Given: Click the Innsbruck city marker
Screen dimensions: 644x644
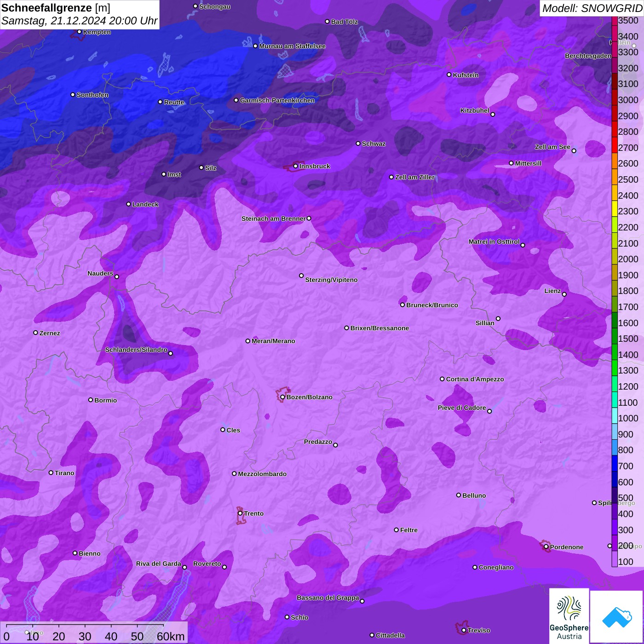Looking at the screenshot, I should pyautogui.click(x=295, y=166).
